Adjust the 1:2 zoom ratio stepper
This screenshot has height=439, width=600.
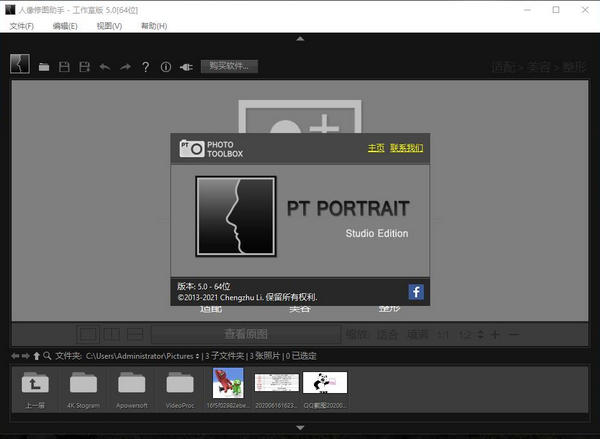coord(480,335)
